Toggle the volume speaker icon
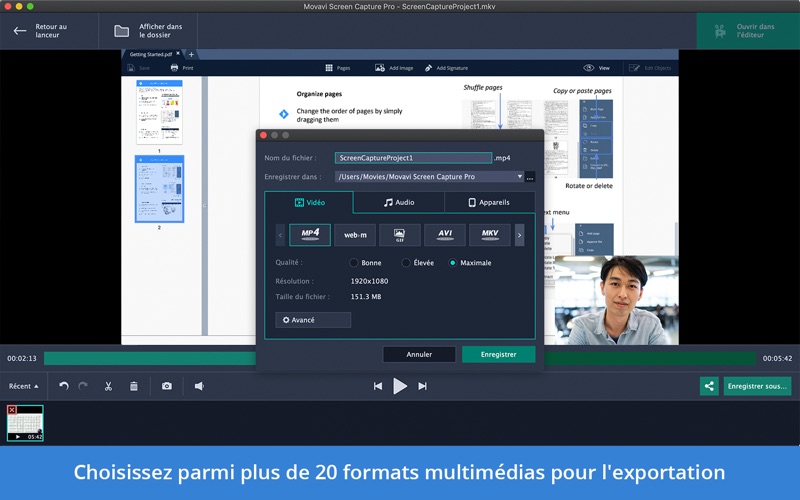800x500 pixels. pyautogui.click(x=199, y=386)
